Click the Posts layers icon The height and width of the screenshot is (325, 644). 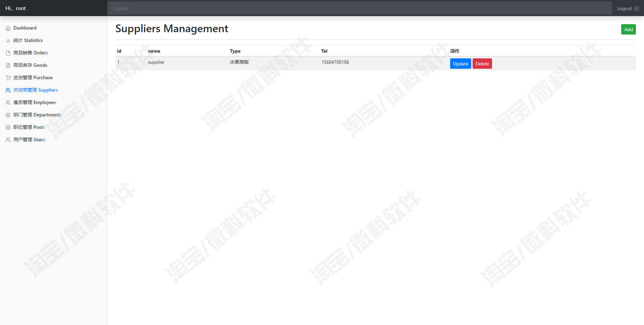point(8,127)
